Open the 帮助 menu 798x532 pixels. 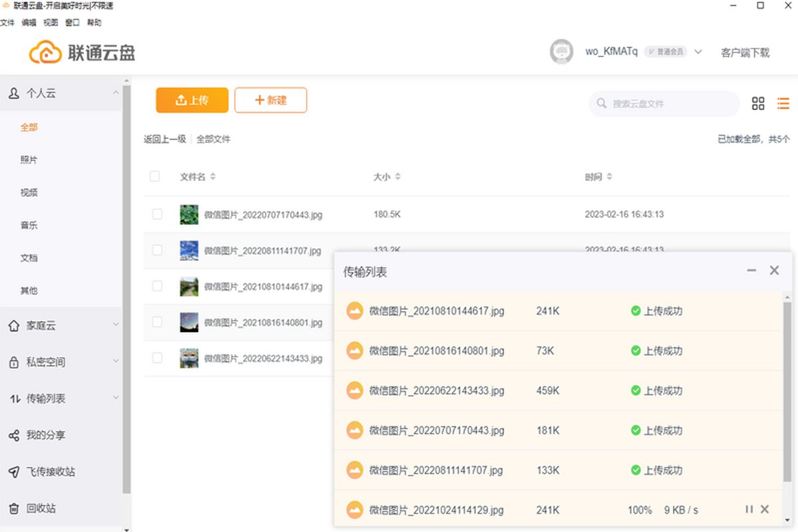pos(94,23)
